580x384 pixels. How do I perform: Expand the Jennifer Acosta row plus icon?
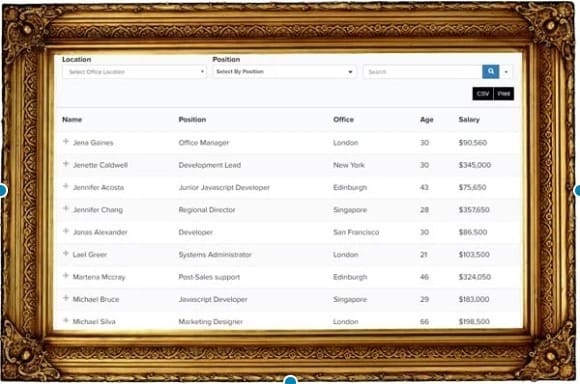click(66, 186)
